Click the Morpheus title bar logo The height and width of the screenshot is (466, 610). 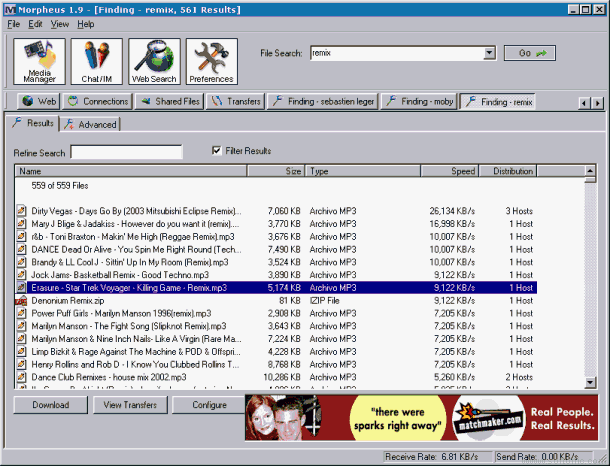(10, 10)
